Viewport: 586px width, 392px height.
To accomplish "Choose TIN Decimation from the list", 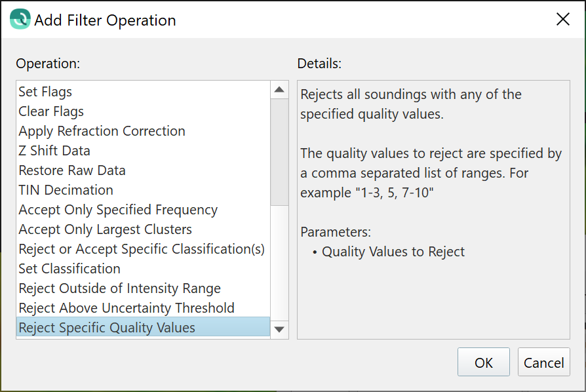I will pos(66,190).
